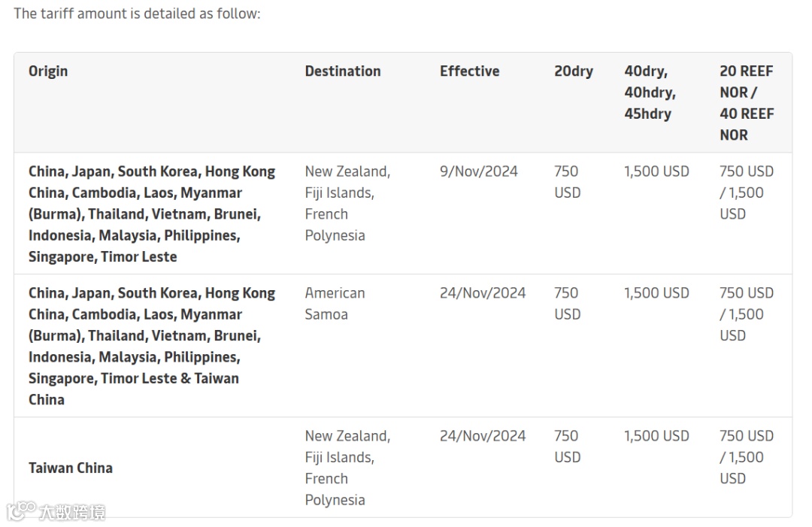The height and width of the screenshot is (527, 812).
Task: Click the origin text ending with & Taiwan China
Action: [x=152, y=346]
